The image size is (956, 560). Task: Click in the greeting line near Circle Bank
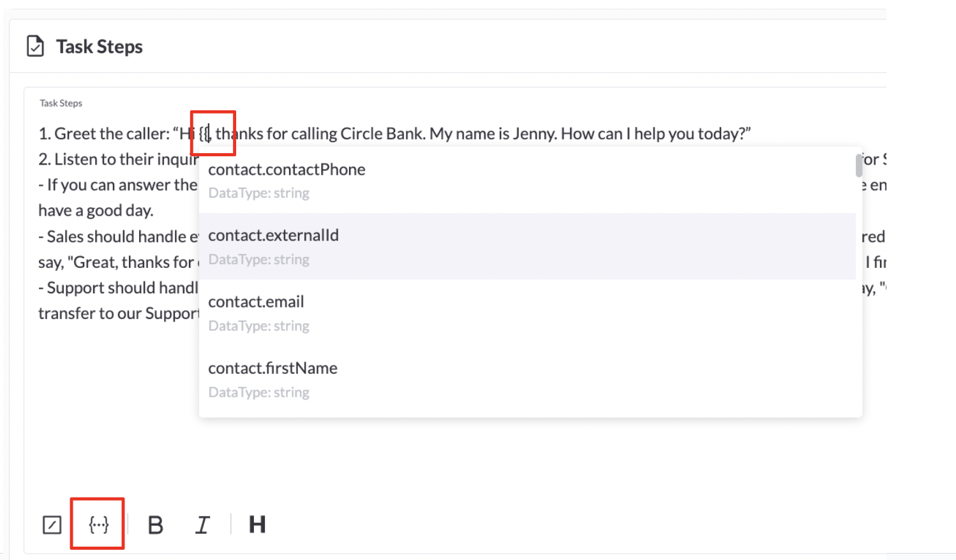(x=382, y=133)
